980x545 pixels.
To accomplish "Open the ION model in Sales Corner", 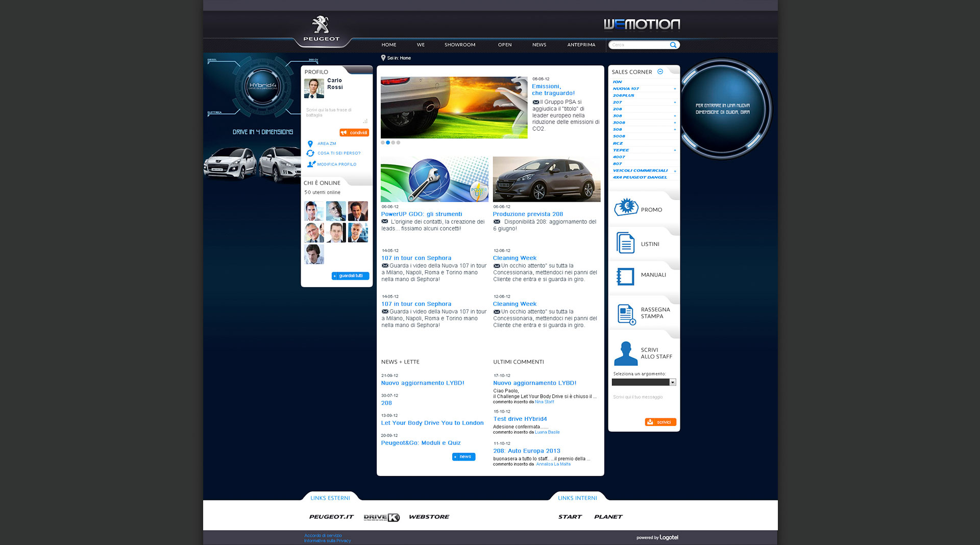I will click(617, 82).
